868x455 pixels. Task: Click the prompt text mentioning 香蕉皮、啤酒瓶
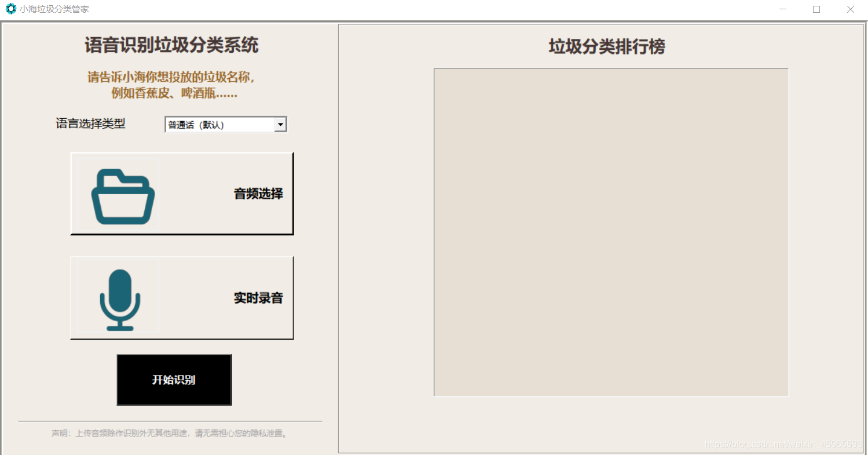pyautogui.click(x=174, y=93)
